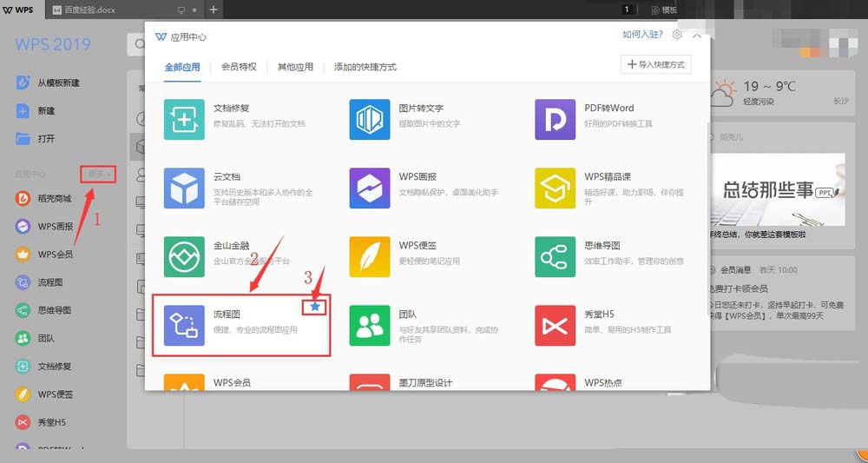Screen dimensions: 868x463
Task: Click the weather icon showing 19 ~ 9℃
Action: 722,94
